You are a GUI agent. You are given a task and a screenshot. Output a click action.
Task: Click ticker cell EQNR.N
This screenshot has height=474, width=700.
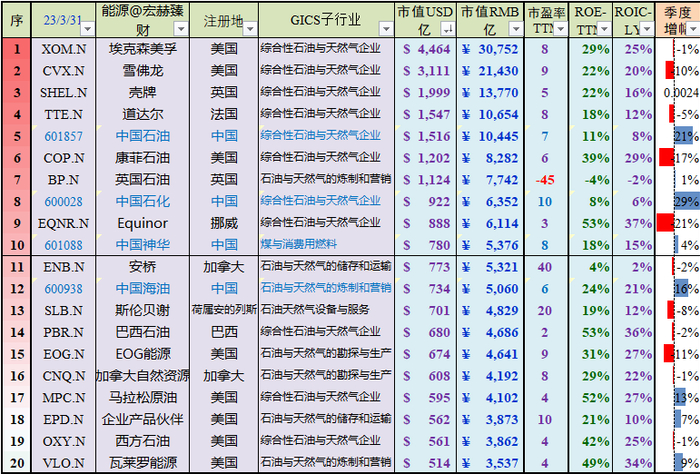(x=63, y=224)
